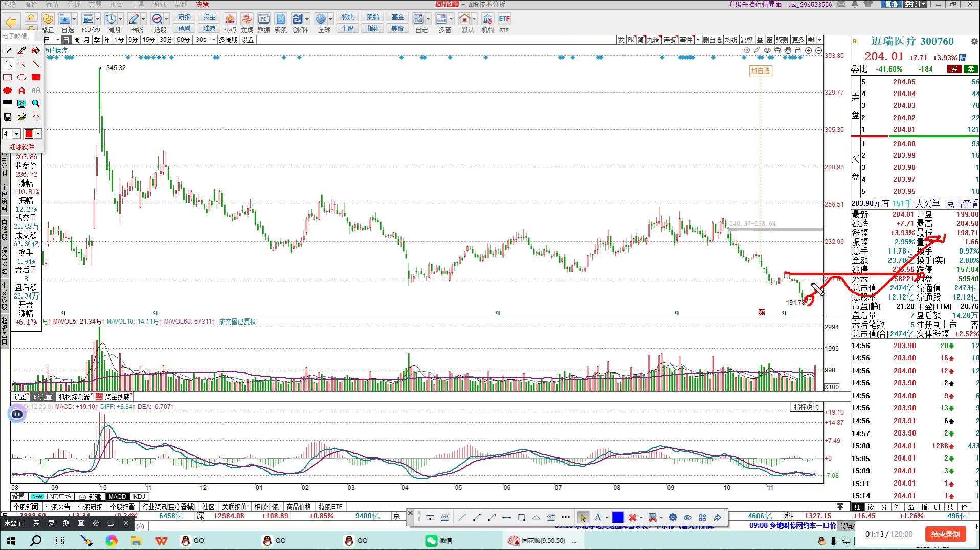This screenshot has height=550, width=980.
Task: Choose the hollow ellipse drawing tool
Action: coord(21,77)
